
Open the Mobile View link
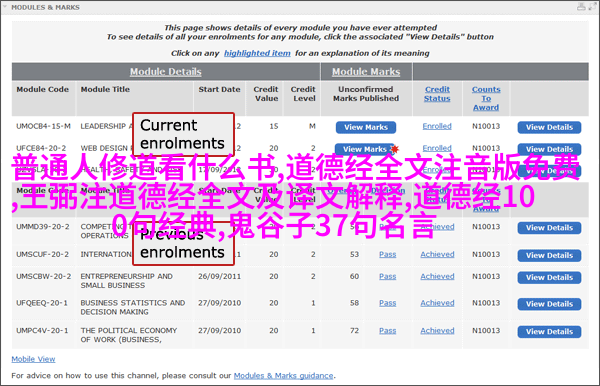tap(33, 359)
